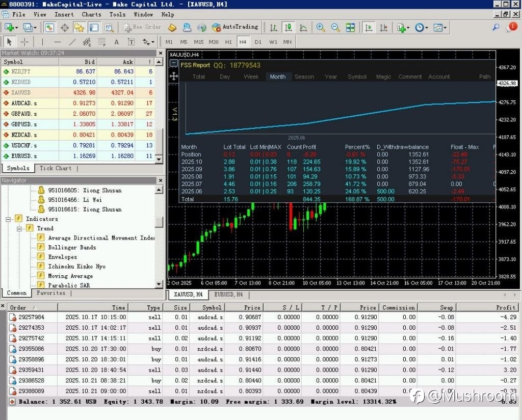Screen dimensions: 522x420
Task: Select the Text Label tool
Action: [131, 42]
